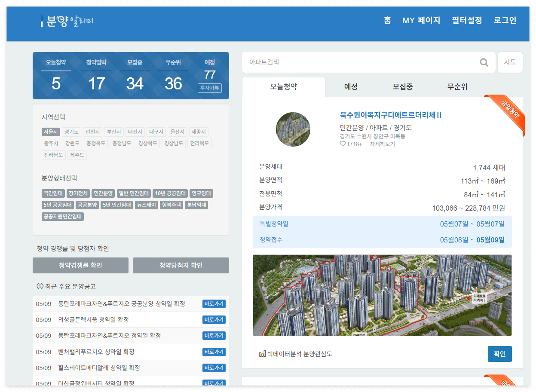This screenshot has width=536, height=392.
Task: Click the blue 확인 button
Action: [500, 354]
